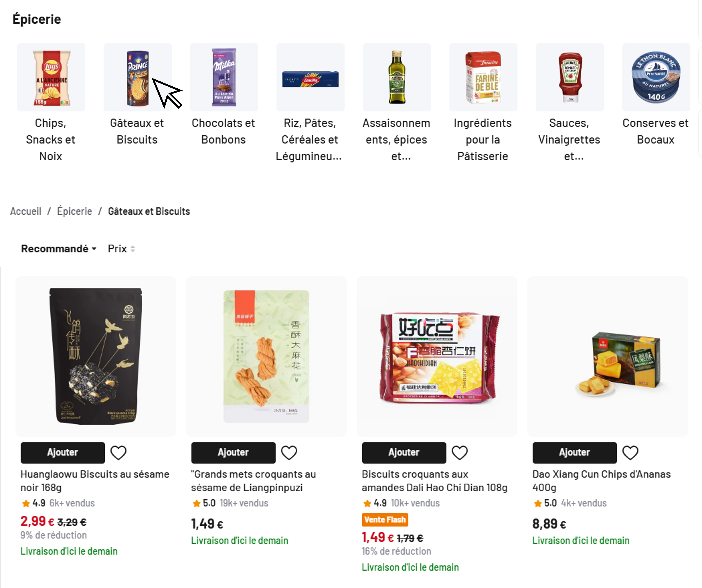Favorite the Huanglaowu sesame biscuits with heart

(x=118, y=453)
